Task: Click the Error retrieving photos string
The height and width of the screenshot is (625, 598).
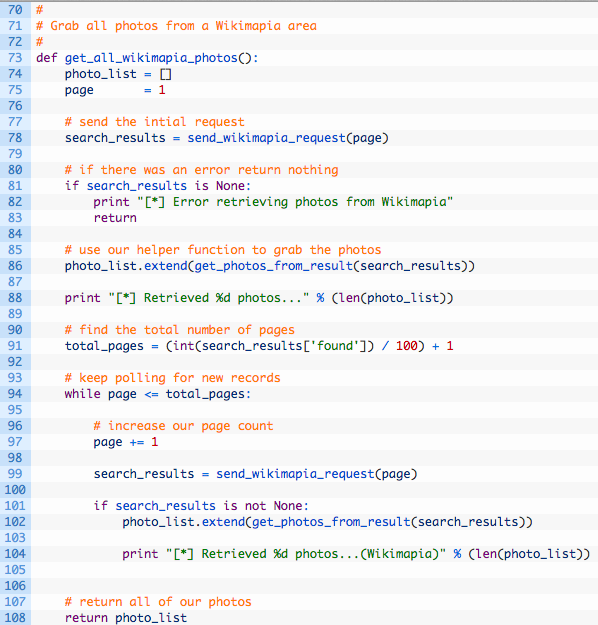Action: pos(295,202)
